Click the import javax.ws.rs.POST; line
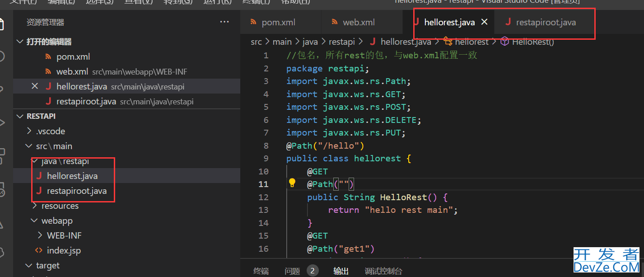The height and width of the screenshot is (277, 644). (x=349, y=107)
